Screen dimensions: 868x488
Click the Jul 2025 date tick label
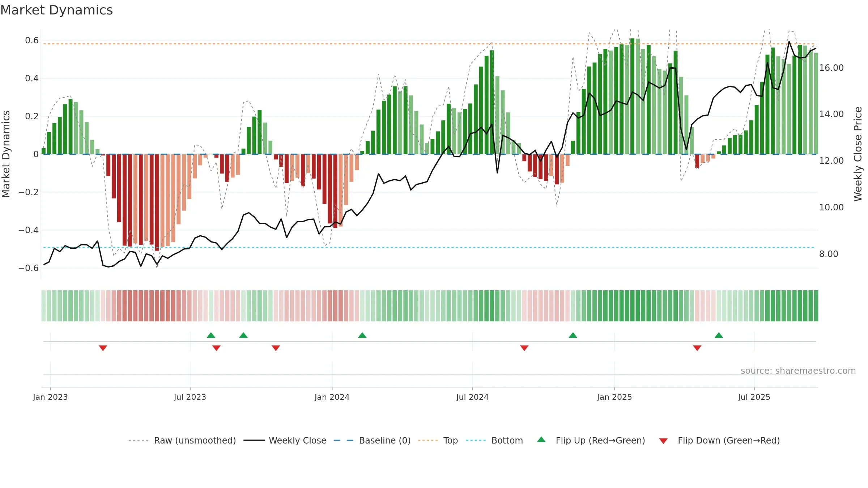[x=754, y=397]
